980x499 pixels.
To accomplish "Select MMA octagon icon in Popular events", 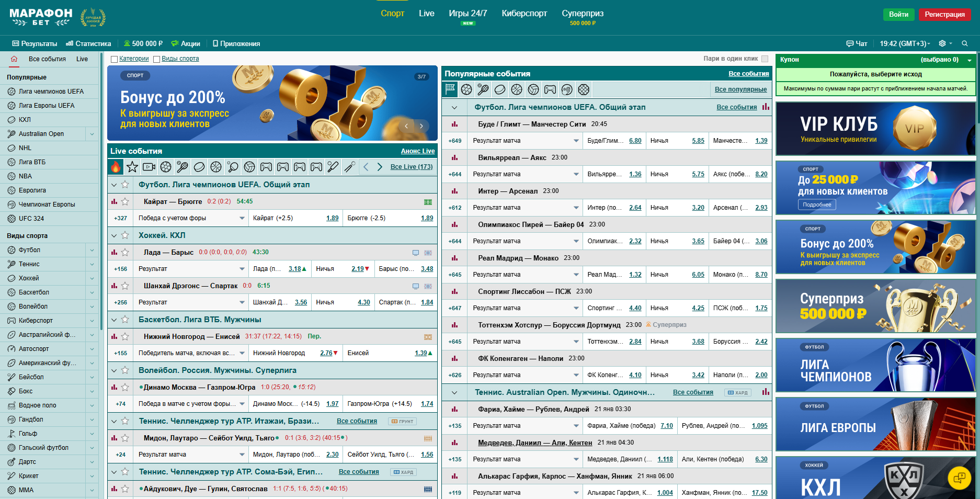I will (584, 89).
